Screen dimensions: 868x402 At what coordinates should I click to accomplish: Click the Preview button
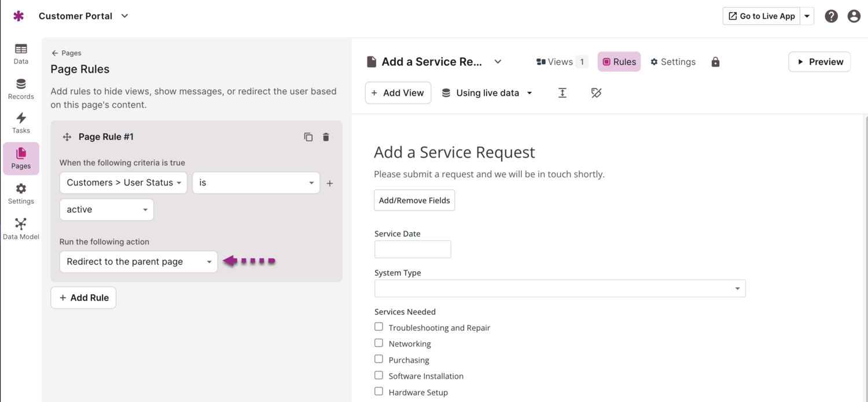click(819, 62)
